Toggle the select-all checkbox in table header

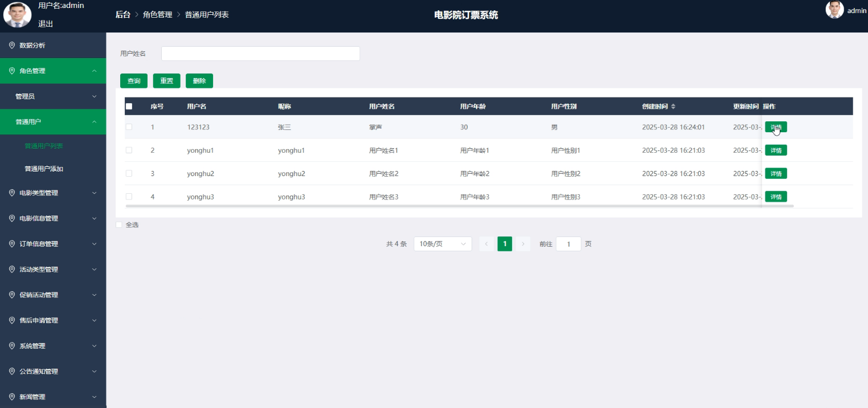tap(129, 107)
